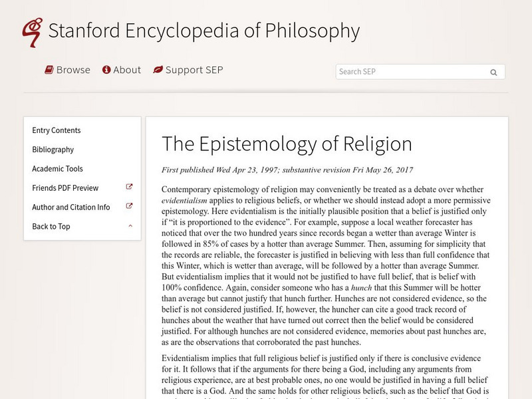The width and height of the screenshot is (532, 399).
Task: Jump Back to Top of page
Action: (x=51, y=226)
